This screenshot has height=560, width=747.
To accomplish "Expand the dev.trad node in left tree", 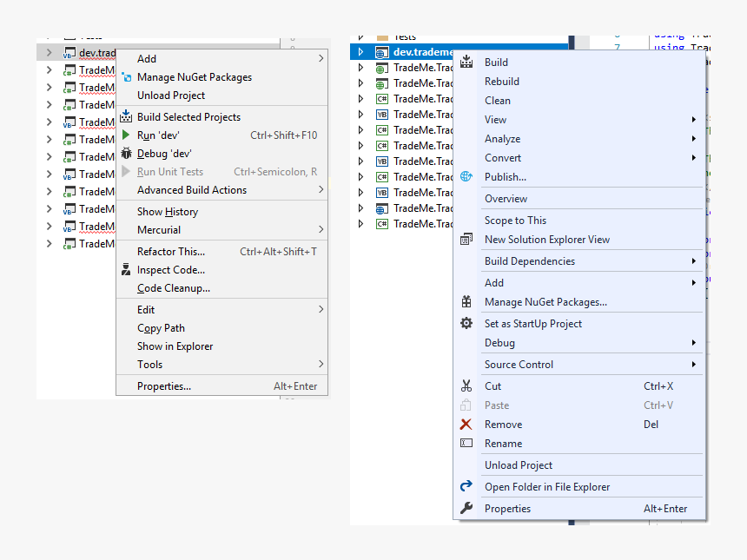I will [x=49, y=52].
